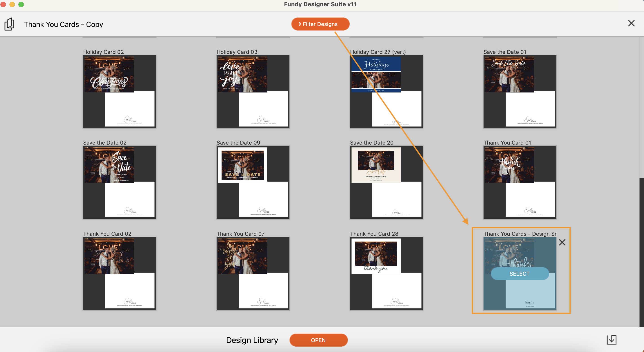Click the 'Save the Date 01' label

pos(505,52)
